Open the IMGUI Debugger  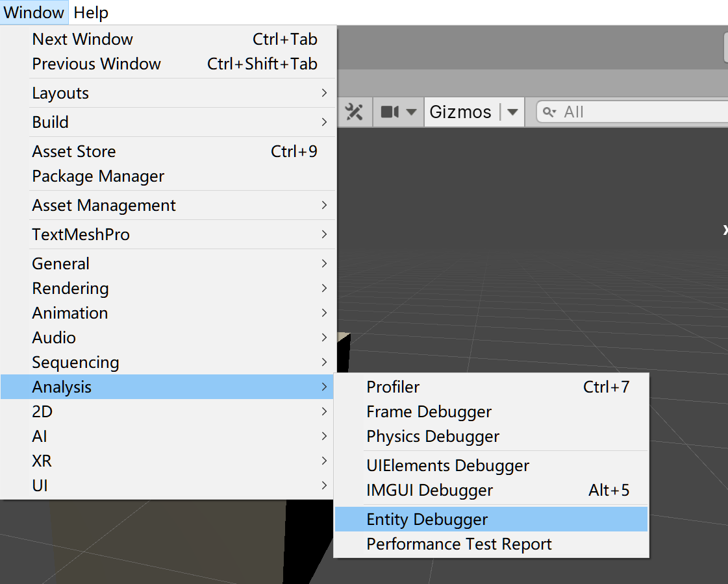491,490
